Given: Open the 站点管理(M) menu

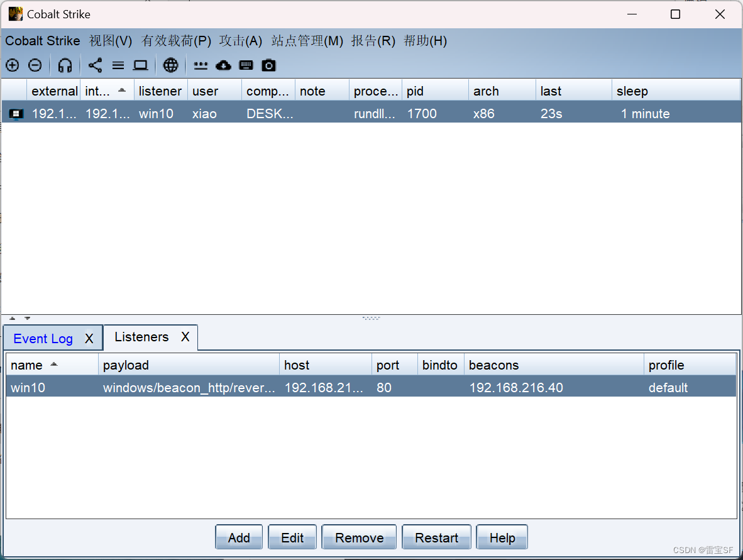Looking at the screenshot, I should point(307,41).
